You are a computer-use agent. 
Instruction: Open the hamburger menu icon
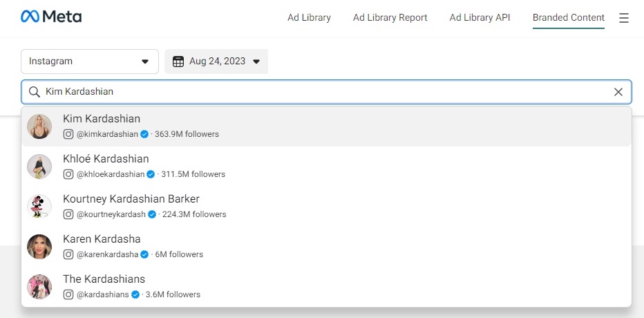624,18
